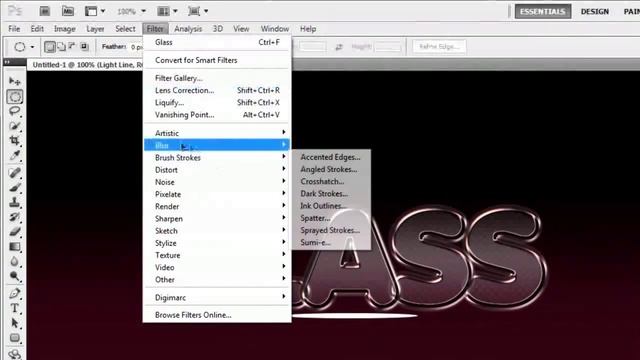Switch to the Essentials workspace

(542, 11)
